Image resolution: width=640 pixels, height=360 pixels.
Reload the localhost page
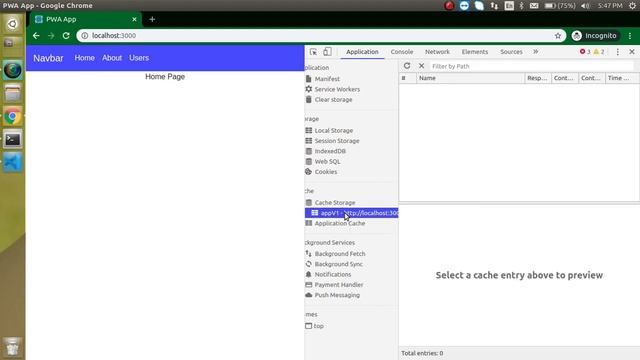66,36
